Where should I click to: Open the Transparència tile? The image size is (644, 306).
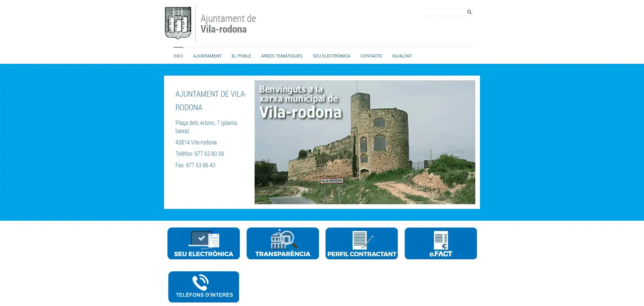tap(283, 243)
